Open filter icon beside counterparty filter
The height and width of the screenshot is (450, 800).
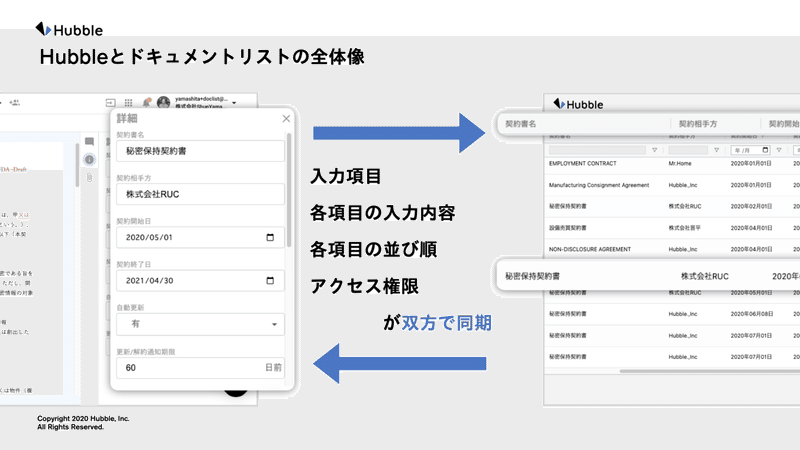716,150
